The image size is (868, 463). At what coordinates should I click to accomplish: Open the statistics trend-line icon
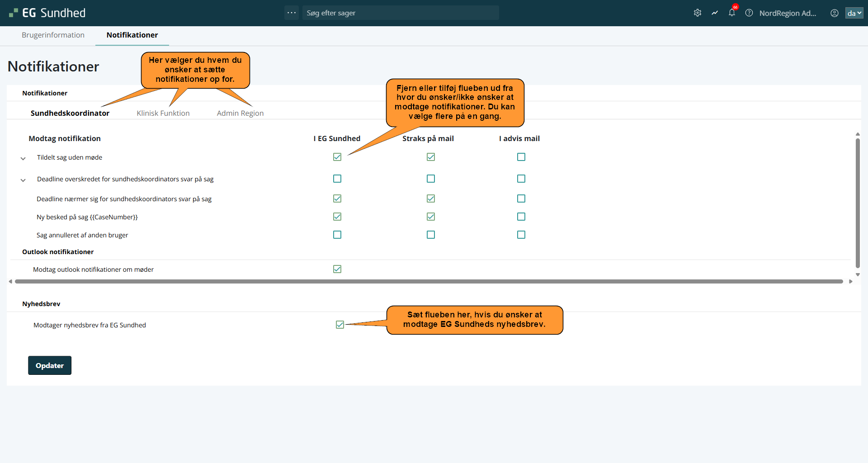click(715, 13)
